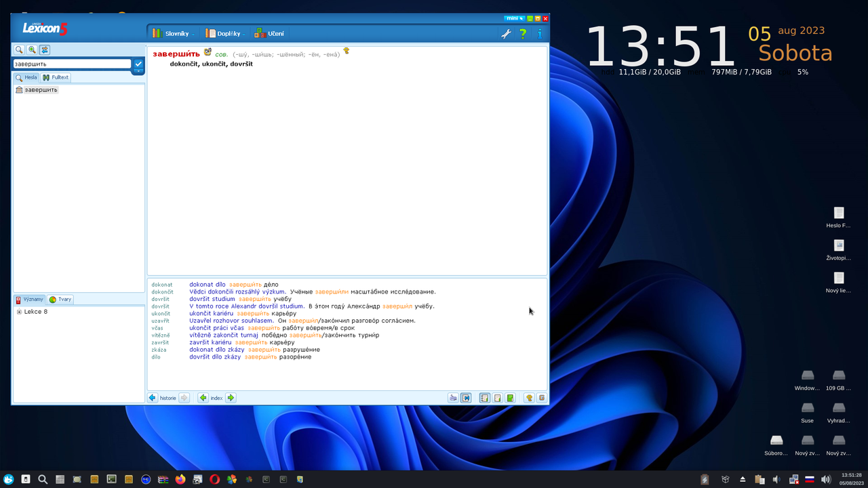Go forward in history with the right arrow

click(x=184, y=398)
